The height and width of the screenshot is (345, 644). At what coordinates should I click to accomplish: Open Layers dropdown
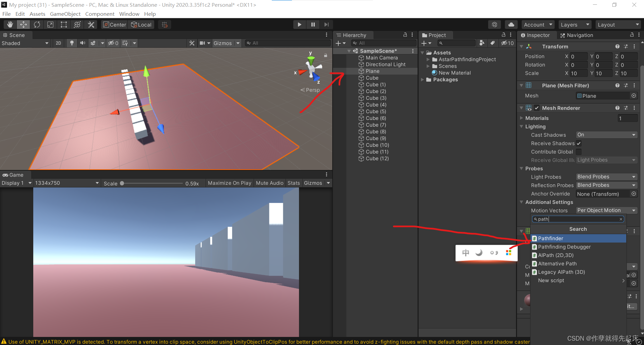point(575,25)
